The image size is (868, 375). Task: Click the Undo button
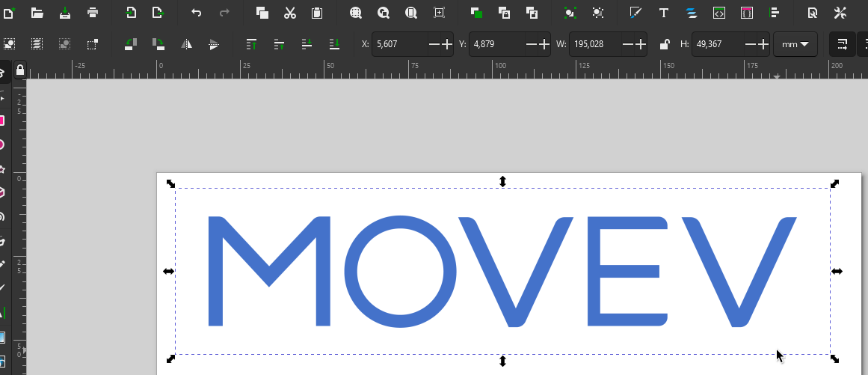[196, 13]
